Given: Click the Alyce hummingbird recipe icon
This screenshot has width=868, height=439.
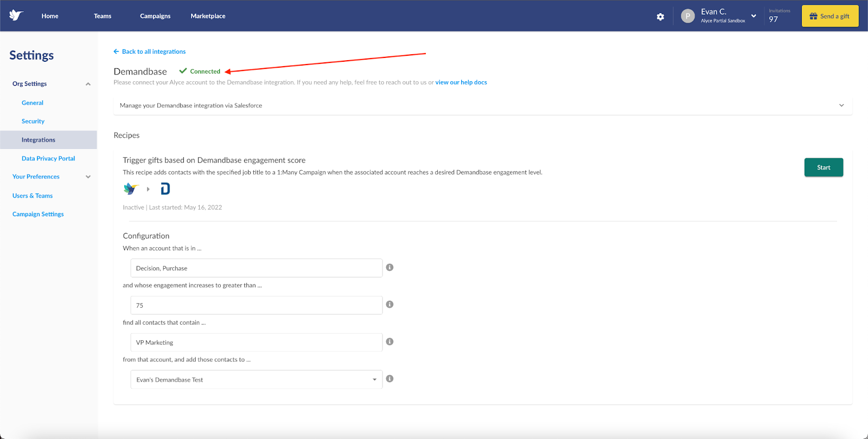Looking at the screenshot, I should tap(131, 189).
